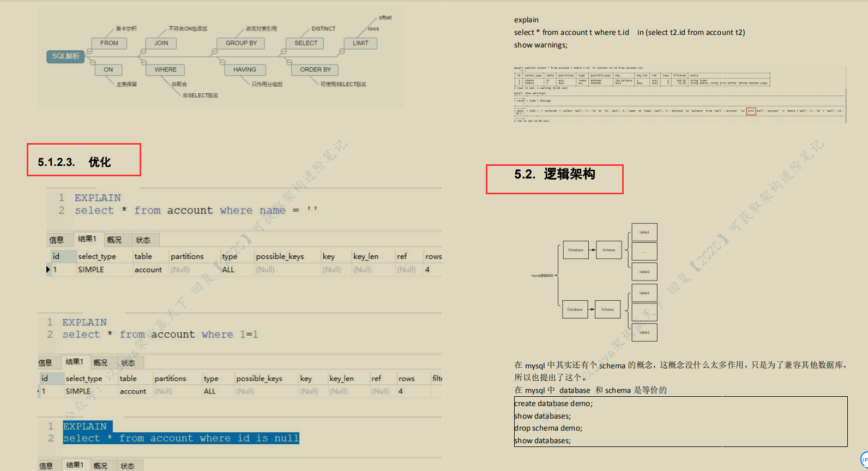Open 概况 tab under the name = '' query
This screenshot has width=868, height=471.
(x=114, y=240)
